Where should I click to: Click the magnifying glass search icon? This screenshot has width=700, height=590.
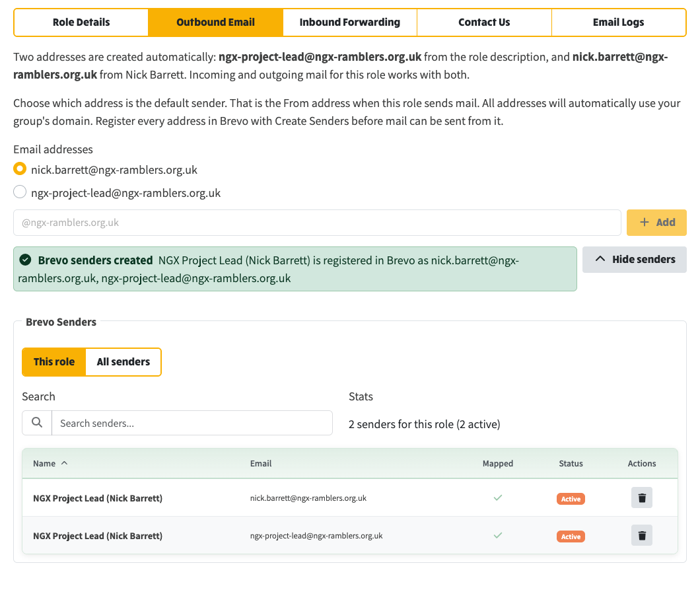[37, 422]
